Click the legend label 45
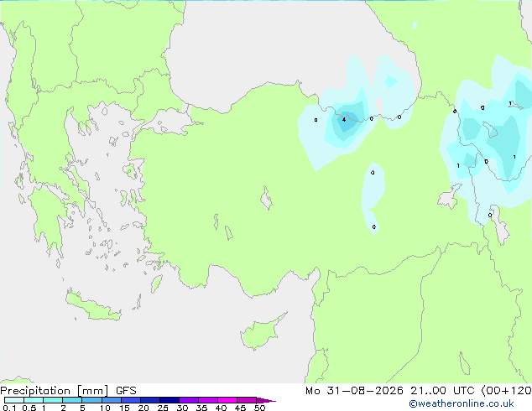The width and height of the screenshot is (532, 411). coord(240,408)
